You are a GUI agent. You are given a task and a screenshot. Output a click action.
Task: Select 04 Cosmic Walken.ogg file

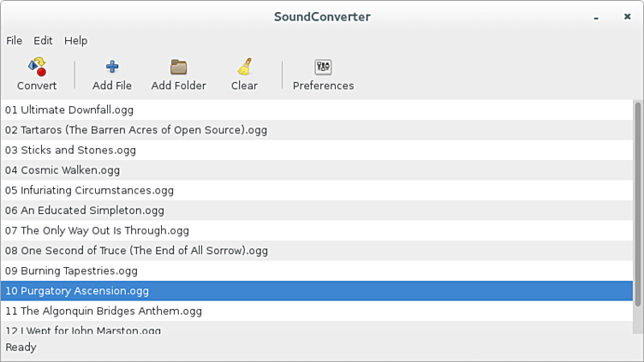click(x=63, y=170)
